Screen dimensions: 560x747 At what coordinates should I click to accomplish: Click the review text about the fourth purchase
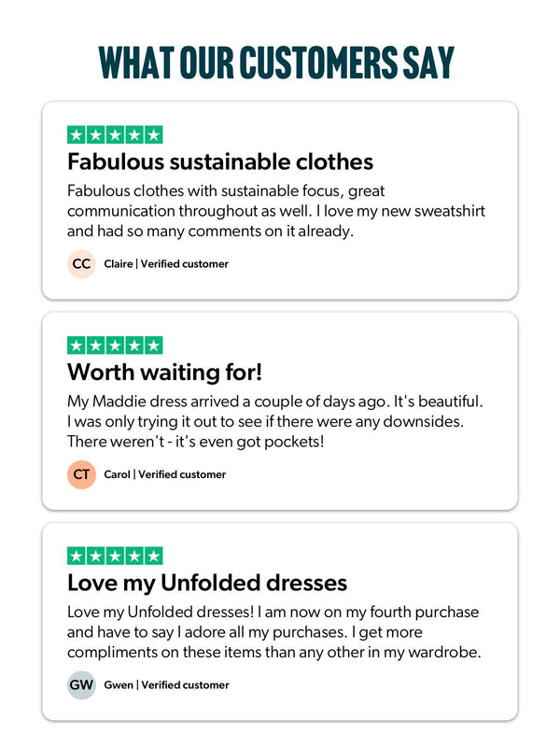(x=273, y=631)
